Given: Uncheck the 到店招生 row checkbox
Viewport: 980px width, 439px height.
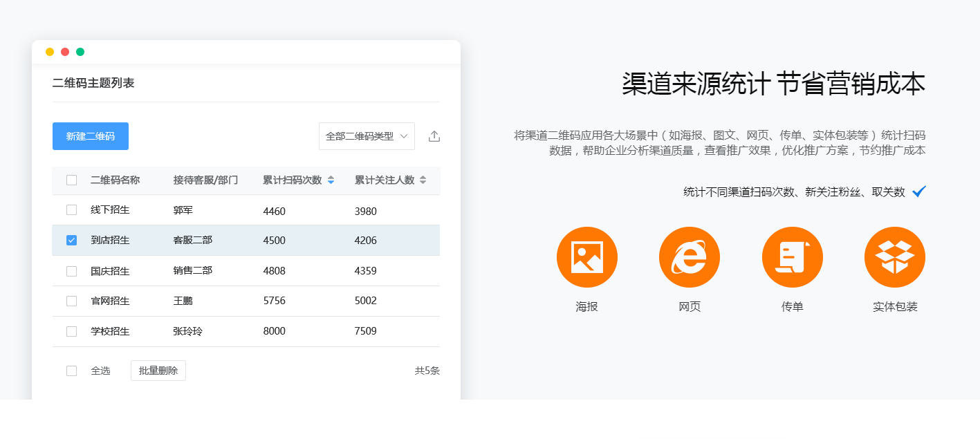Looking at the screenshot, I should point(71,240).
